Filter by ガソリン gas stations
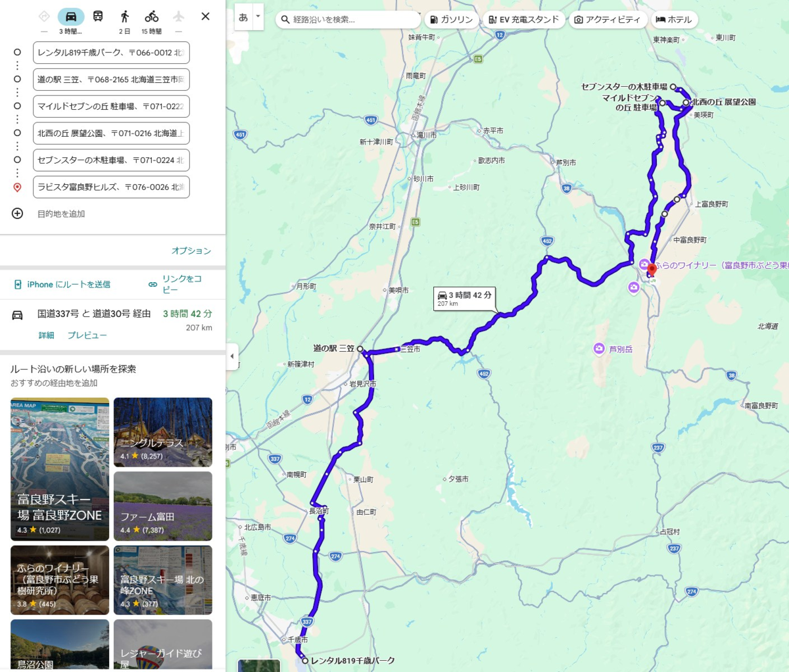789x672 pixels. (451, 20)
